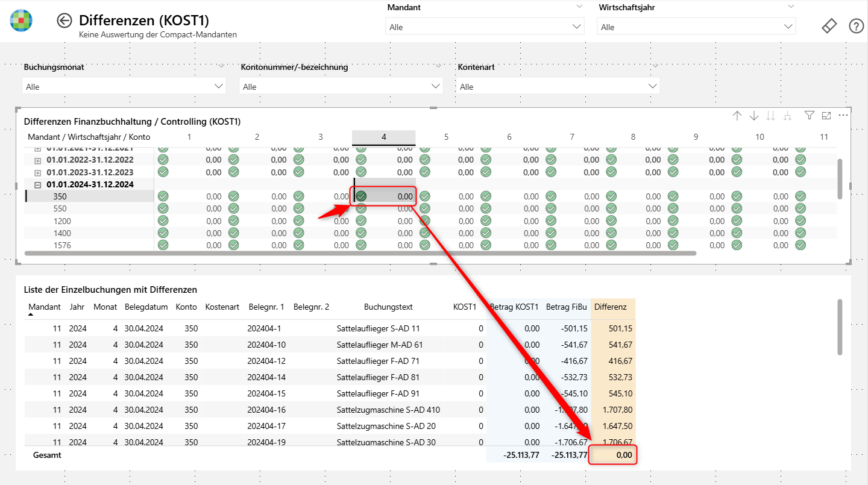
Task: Click the back arrow beside Differenzen title
Action: (x=64, y=20)
